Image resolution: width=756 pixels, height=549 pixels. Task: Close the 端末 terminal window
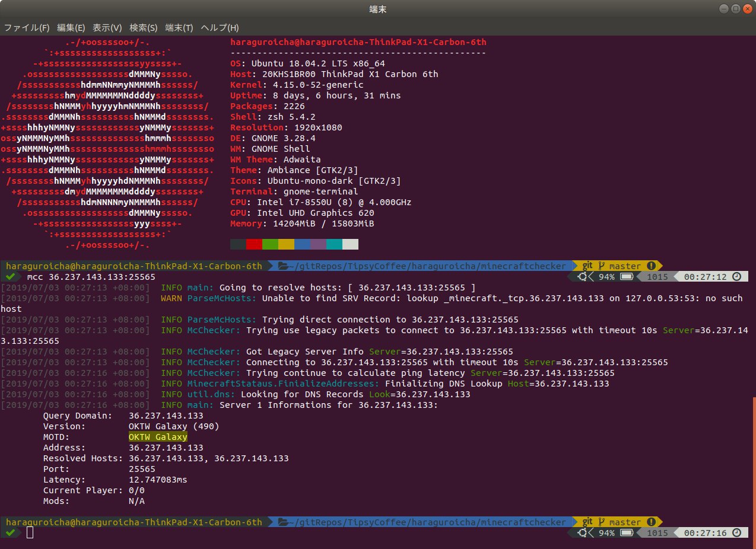(747, 8)
